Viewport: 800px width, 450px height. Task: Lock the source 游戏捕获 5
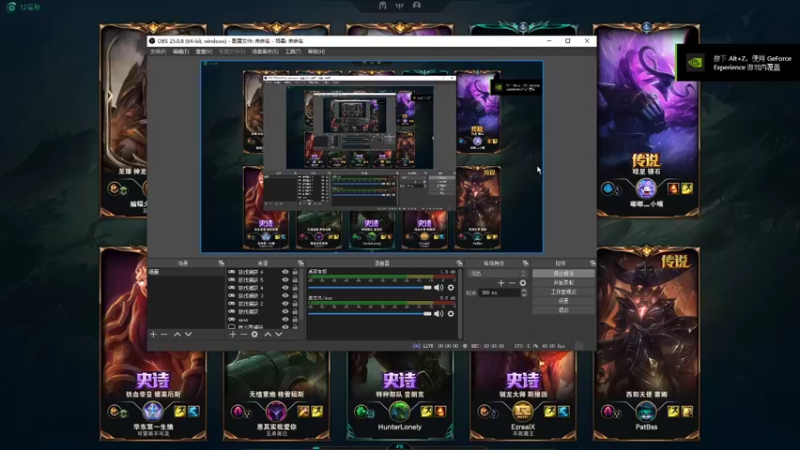click(295, 280)
